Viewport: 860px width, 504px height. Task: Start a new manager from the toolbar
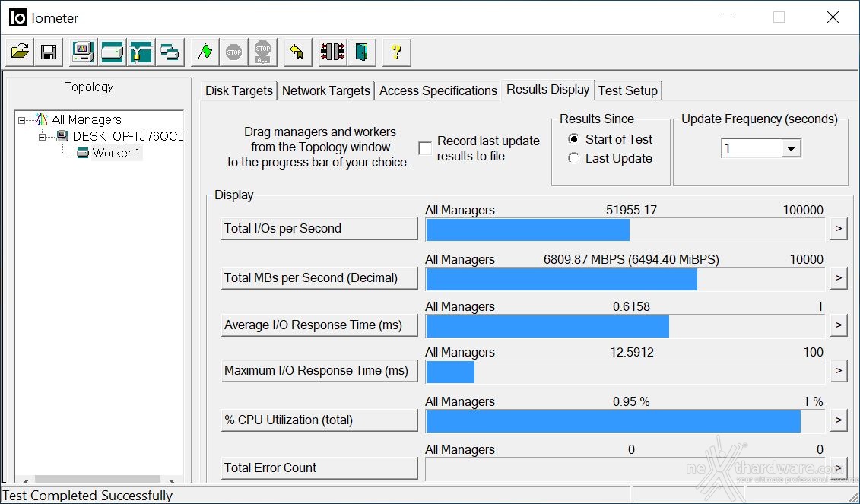click(x=83, y=52)
